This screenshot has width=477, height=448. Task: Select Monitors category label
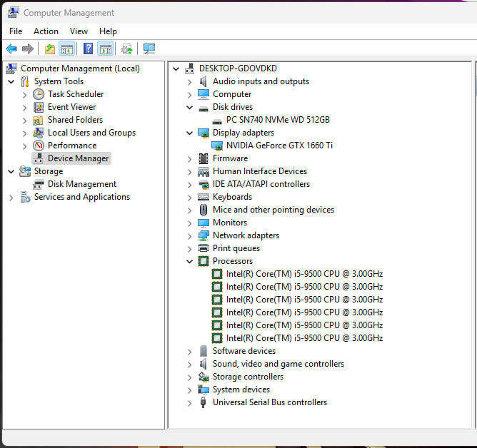(230, 223)
